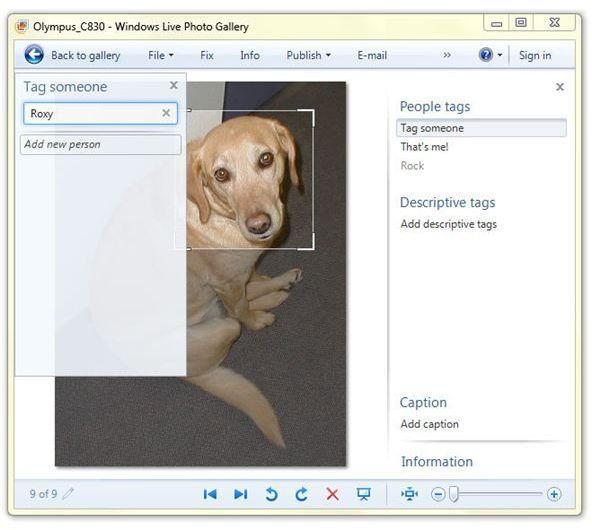This screenshot has width=592, height=530.
Task: Start slide show from bottom bar
Action: point(364,494)
